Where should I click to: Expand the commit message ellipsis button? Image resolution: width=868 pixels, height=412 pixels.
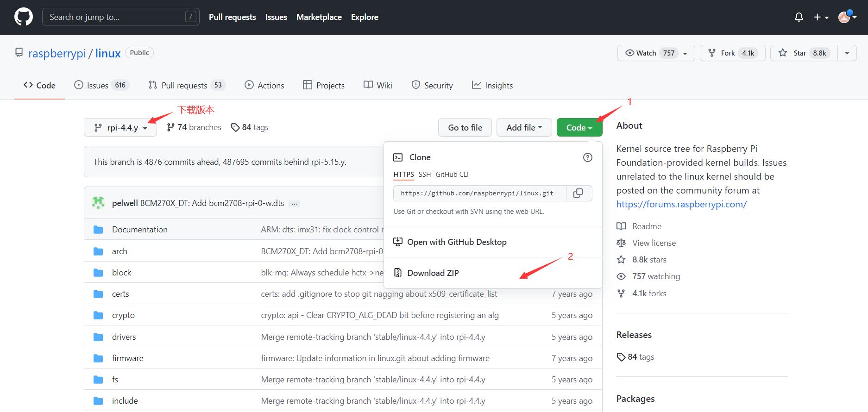pyautogui.click(x=294, y=204)
